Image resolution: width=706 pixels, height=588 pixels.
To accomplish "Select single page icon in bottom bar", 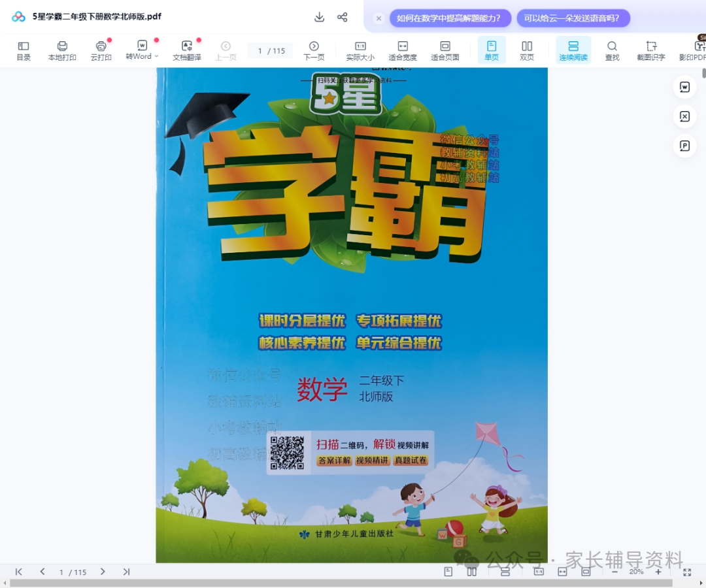I will click(x=448, y=572).
